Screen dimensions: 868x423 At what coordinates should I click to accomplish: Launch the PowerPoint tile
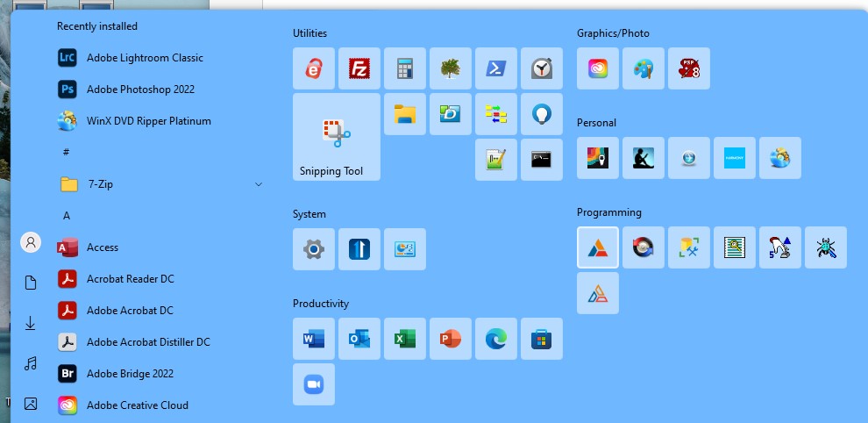pos(451,338)
